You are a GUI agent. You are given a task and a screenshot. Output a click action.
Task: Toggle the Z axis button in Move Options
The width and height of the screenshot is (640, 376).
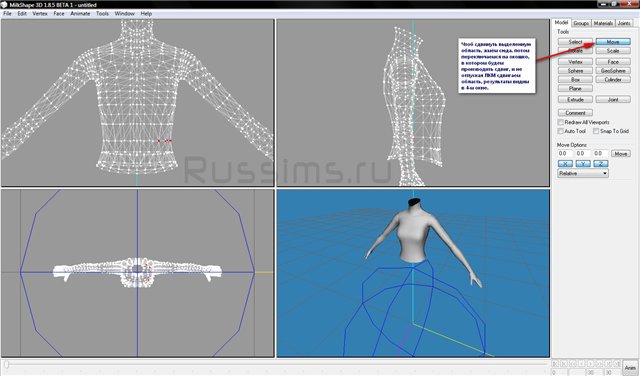[601, 164]
